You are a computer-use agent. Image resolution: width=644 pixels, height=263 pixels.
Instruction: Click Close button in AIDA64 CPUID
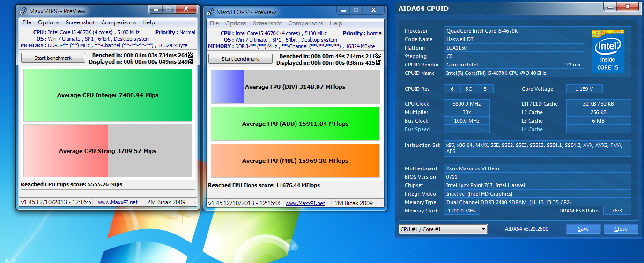click(621, 229)
